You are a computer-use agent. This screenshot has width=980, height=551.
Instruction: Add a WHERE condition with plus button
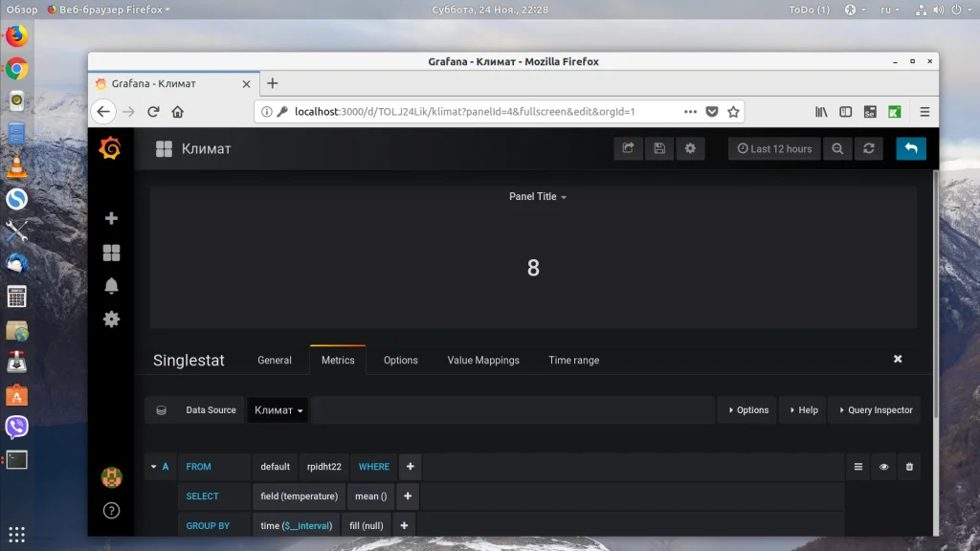point(410,467)
